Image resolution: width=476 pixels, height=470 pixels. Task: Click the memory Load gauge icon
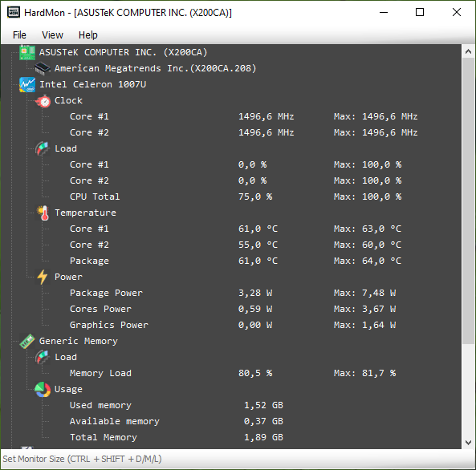(x=43, y=357)
